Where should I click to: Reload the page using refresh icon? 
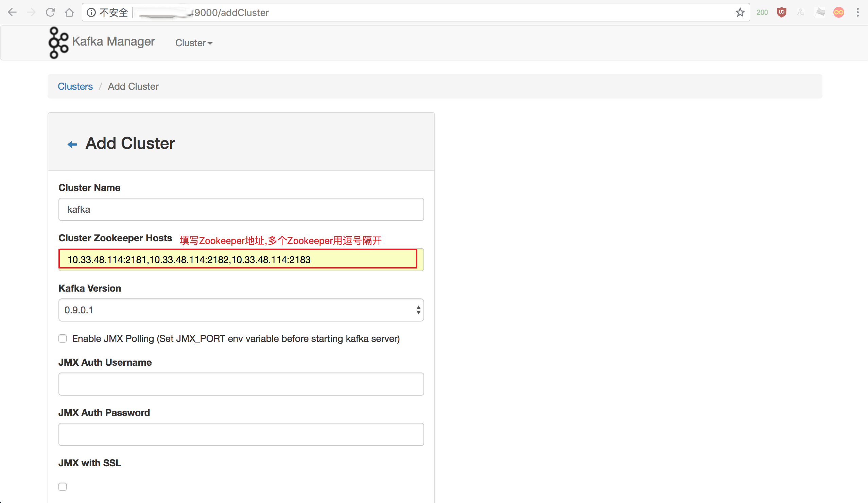pos(50,12)
